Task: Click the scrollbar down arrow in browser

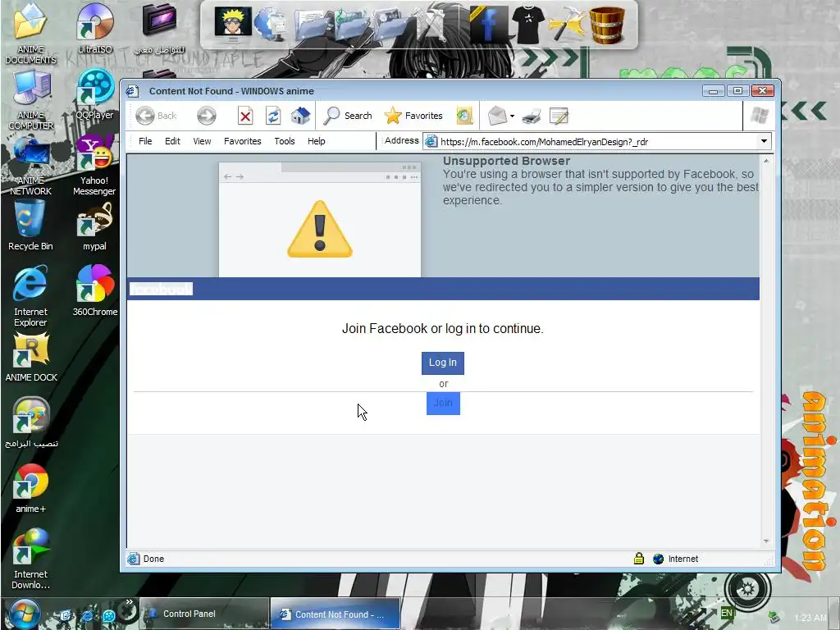Action: pos(766,541)
